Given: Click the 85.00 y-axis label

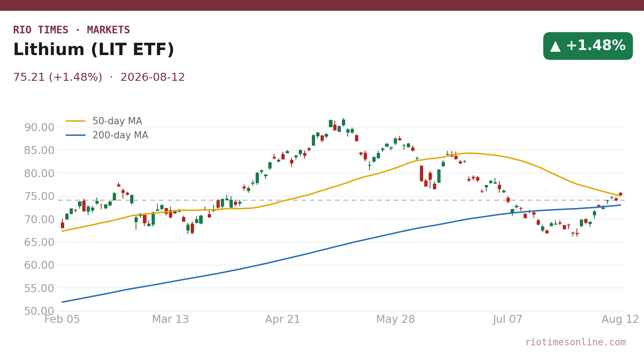Looking at the screenshot, I should tap(39, 150).
